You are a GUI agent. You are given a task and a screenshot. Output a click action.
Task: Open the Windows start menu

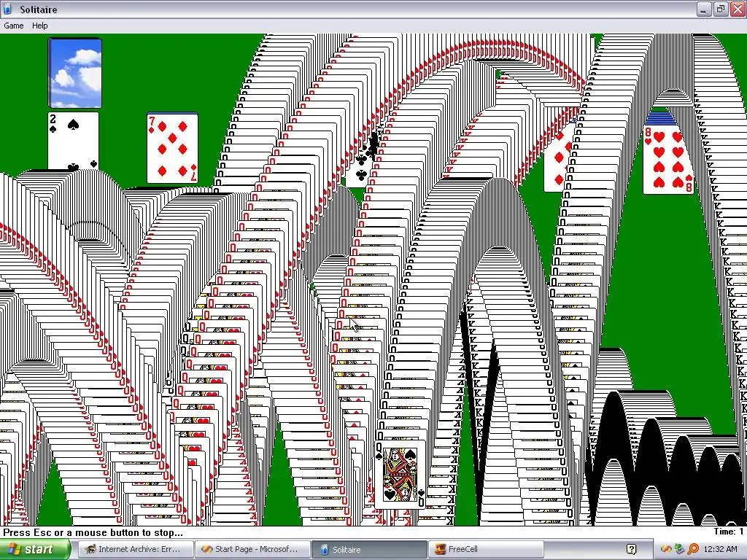point(35,549)
